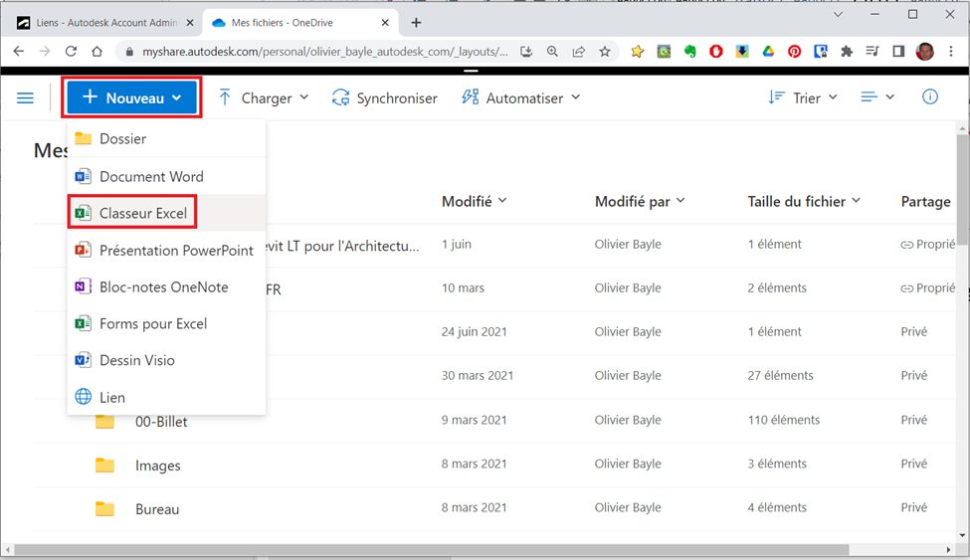Open the information details pane icon
The height and width of the screenshot is (560, 970).
930,97
